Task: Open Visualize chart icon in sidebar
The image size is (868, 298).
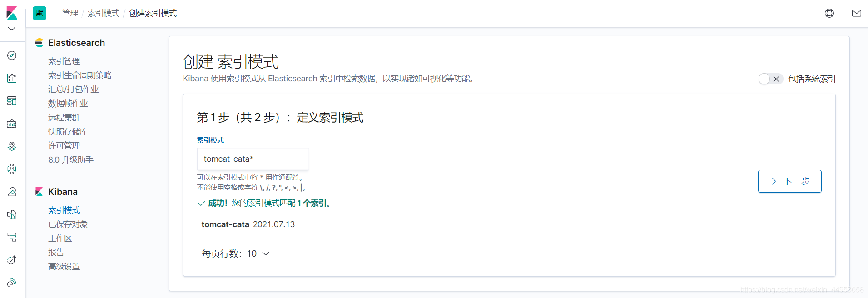Action: (x=12, y=78)
